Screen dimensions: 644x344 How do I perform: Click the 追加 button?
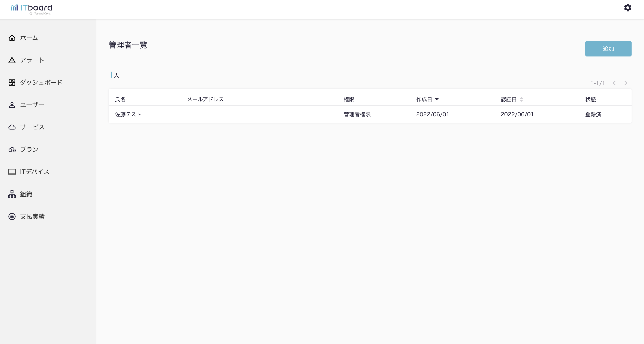608,49
